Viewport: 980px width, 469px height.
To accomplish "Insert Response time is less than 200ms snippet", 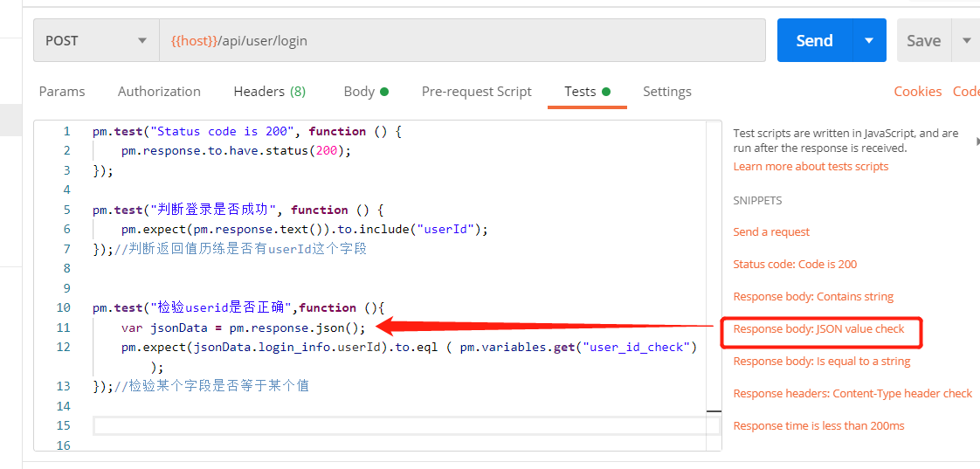I will [x=818, y=426].
